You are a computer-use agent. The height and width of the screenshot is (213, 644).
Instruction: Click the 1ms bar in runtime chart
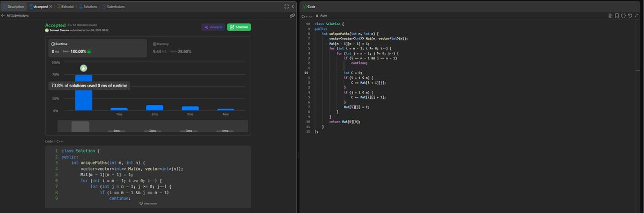click(x=119, y=109)
